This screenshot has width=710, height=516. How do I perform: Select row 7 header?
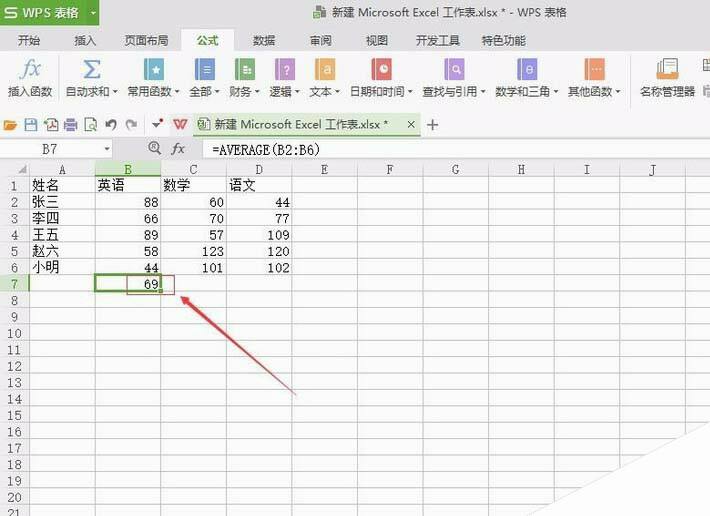(x=14, y=284)
